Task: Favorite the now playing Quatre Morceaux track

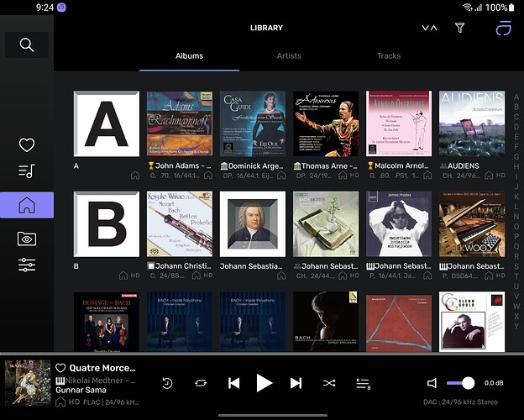Action: tap(60, 368)
